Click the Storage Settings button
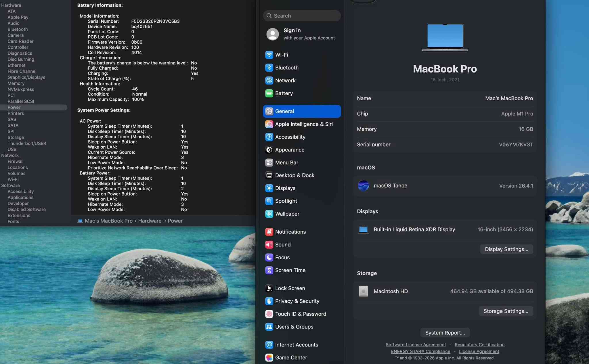This screenshot has height=364, width=589. [x=506, y=311]
